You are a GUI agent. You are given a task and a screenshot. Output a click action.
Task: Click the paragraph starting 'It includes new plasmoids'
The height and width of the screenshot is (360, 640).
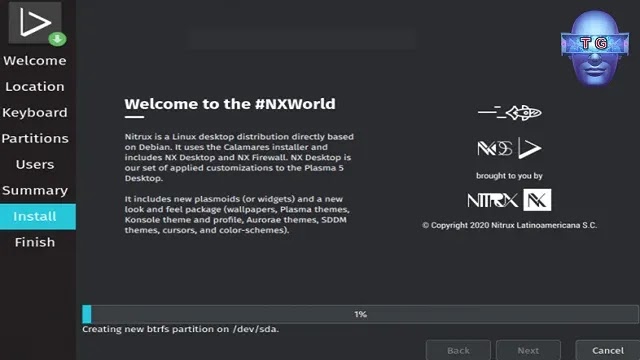click(237, 215)
